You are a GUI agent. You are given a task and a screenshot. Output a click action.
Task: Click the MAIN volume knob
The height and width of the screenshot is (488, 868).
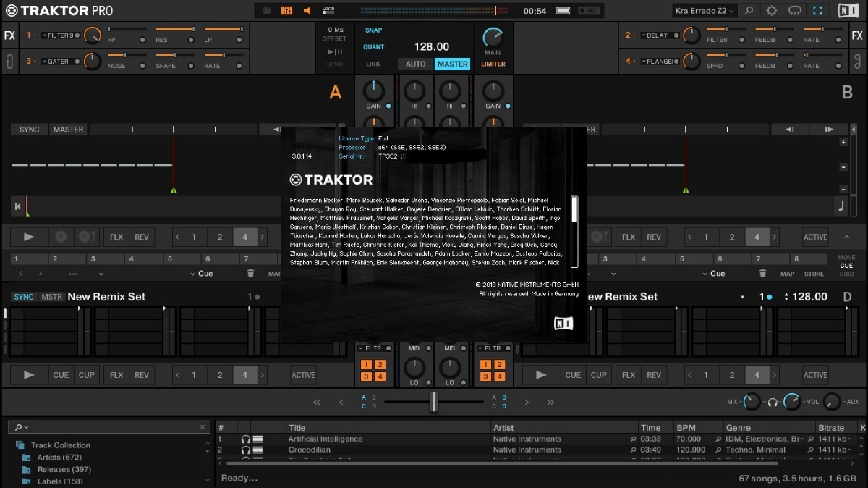click(x=493, y=36)
